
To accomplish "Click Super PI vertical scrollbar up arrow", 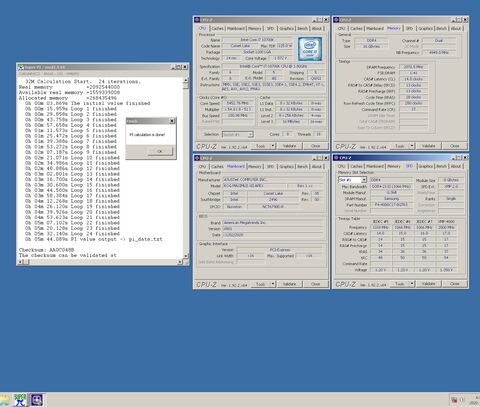I will click(x=186, y=81).
